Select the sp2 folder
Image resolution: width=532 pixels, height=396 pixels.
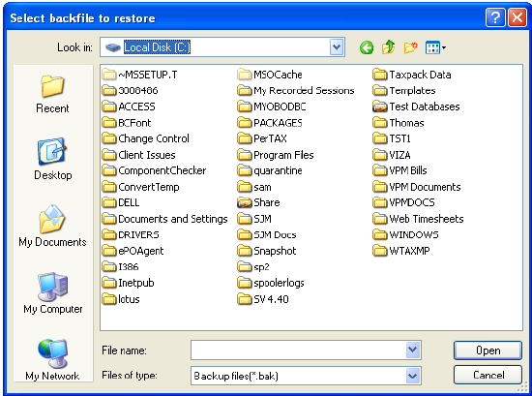253,267
